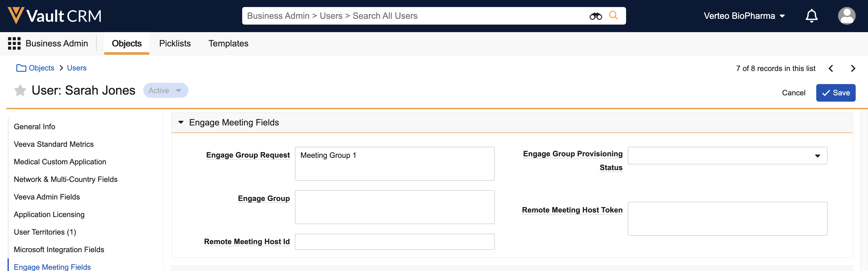The height and width of the screenshot is (271, 868).
Task: Follow the Users breadcrumb link
Action: pos(76,68)
